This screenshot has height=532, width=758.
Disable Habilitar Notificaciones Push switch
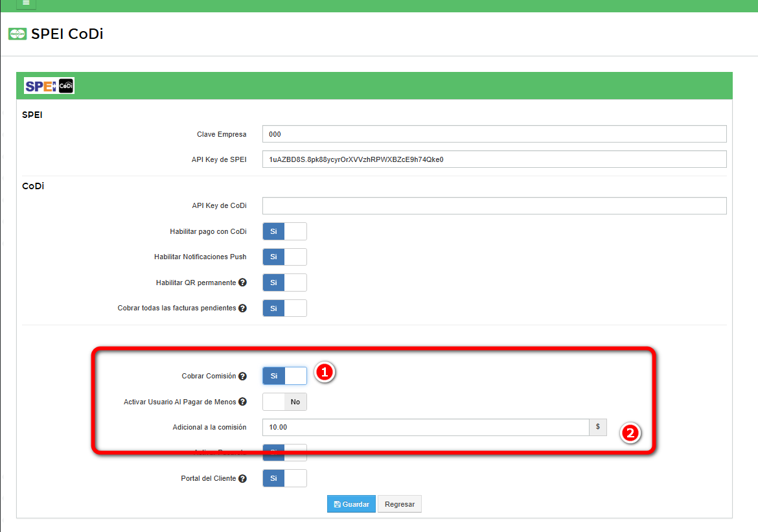[x=284, y=257]
